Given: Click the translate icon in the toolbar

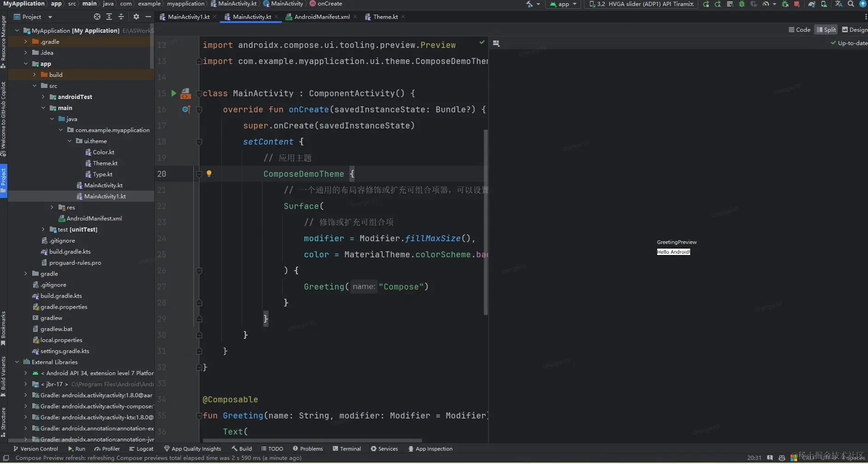Looking at the screenshot, I should click(x=839, y=4).
